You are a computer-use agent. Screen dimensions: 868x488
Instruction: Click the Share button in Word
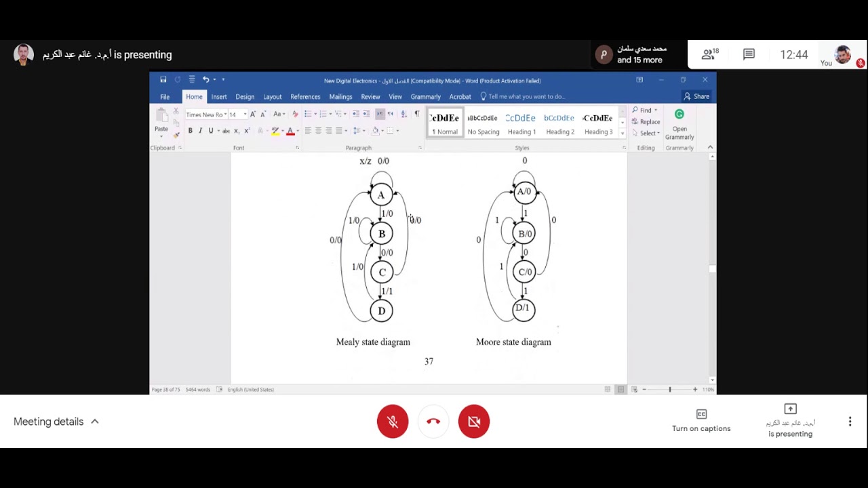[x=696, y=96]
